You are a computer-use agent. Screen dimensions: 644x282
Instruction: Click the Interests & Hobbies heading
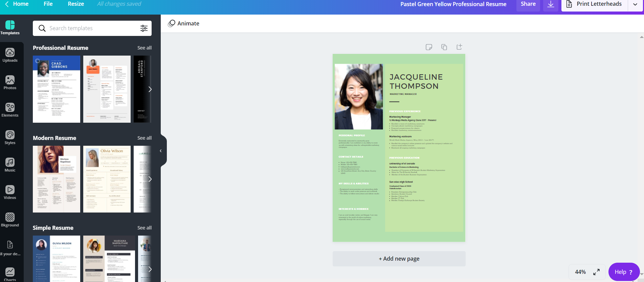point(353,209)
